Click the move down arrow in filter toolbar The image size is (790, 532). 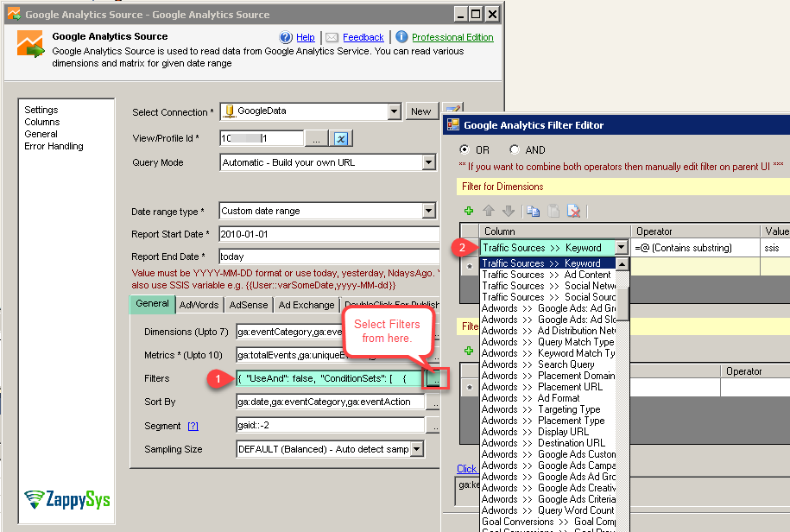[509, 211]
